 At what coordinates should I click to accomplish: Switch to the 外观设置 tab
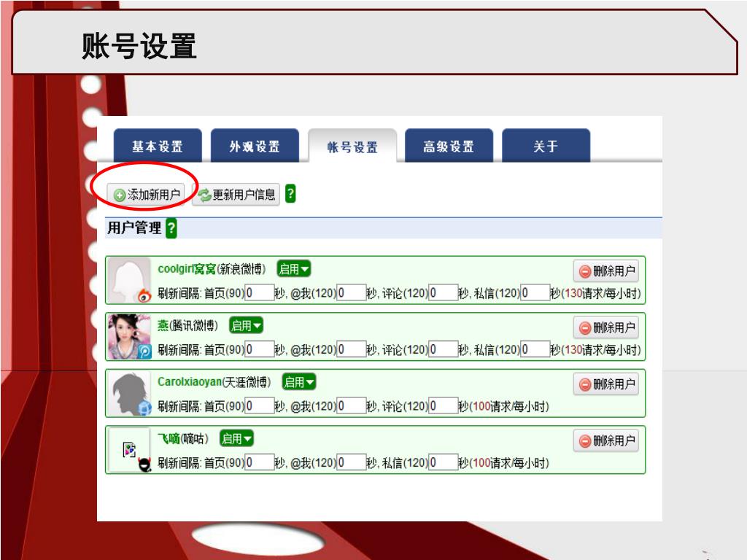(x=255, y=146)
